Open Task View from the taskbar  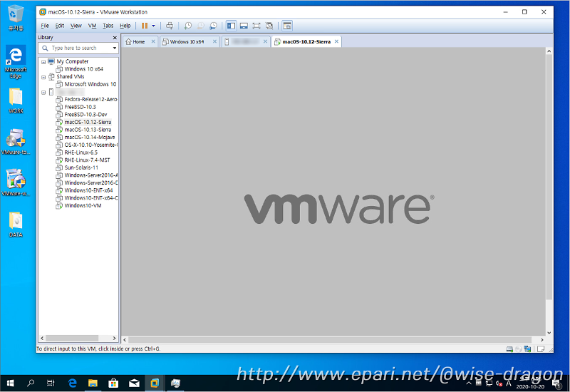[x=51, y=383]
